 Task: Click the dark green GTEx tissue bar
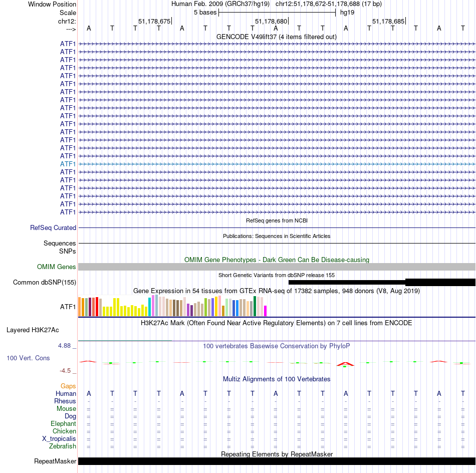click(x=255, y=306)
